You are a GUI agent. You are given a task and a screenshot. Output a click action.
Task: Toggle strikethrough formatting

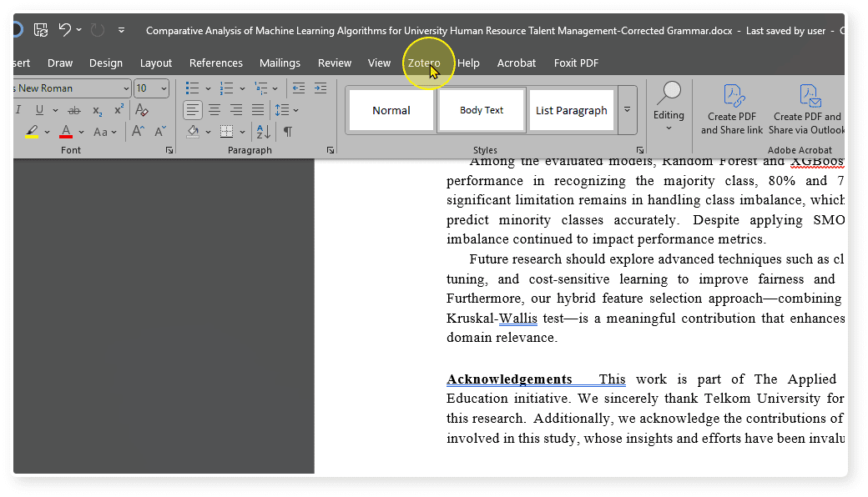(74, 111)
